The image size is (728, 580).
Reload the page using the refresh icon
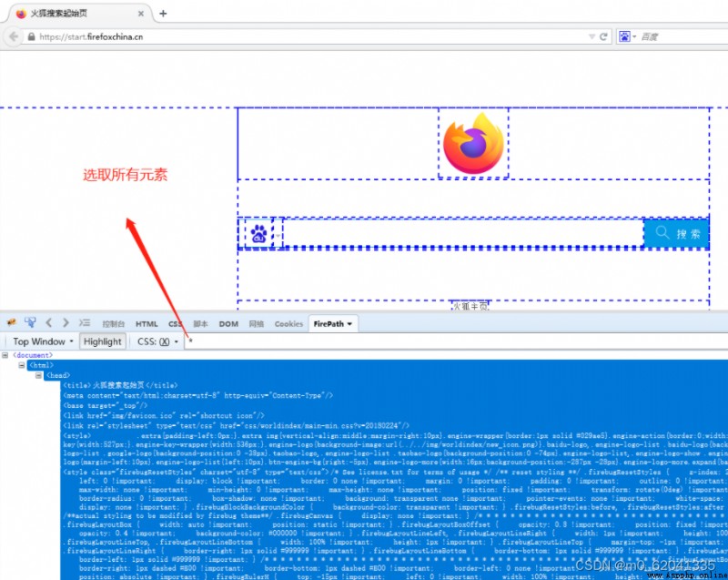[603, 36]
